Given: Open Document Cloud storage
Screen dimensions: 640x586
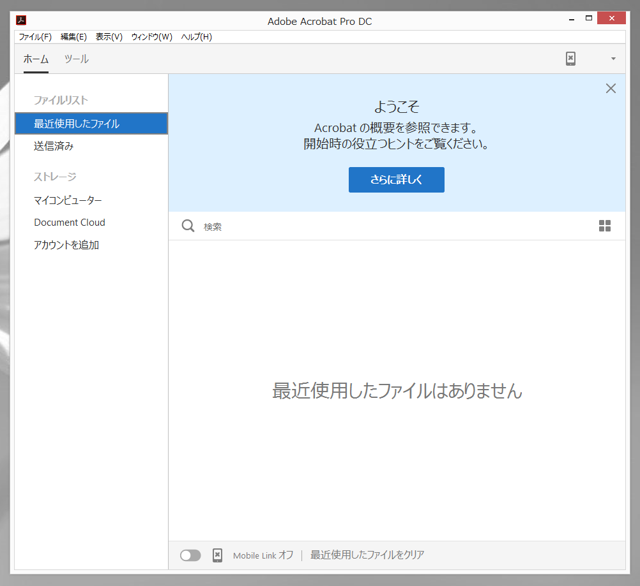Looking at the screenshot, I should 70,222.
